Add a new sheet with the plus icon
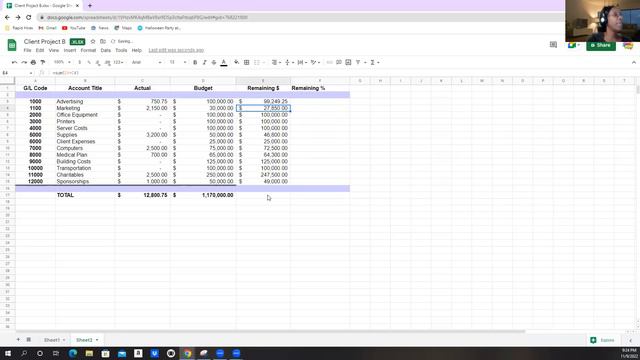 tap(18, 340)
